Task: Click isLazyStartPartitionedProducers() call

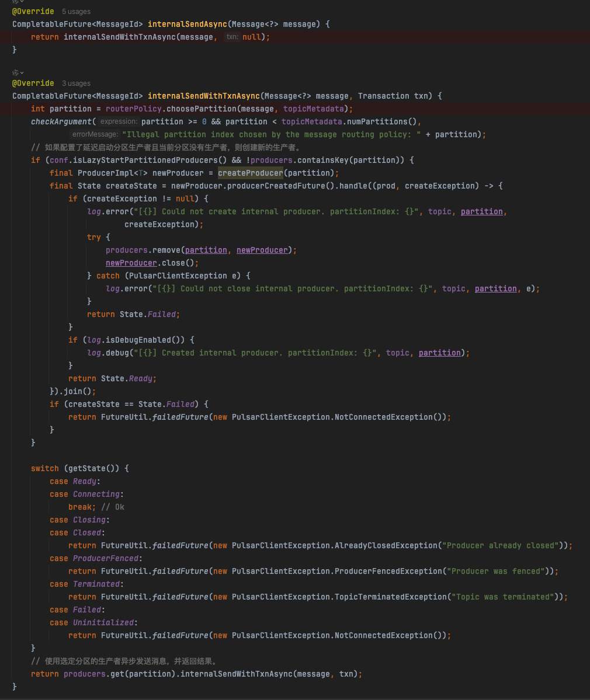Action: pyautogui.click(x=150, y=161)
